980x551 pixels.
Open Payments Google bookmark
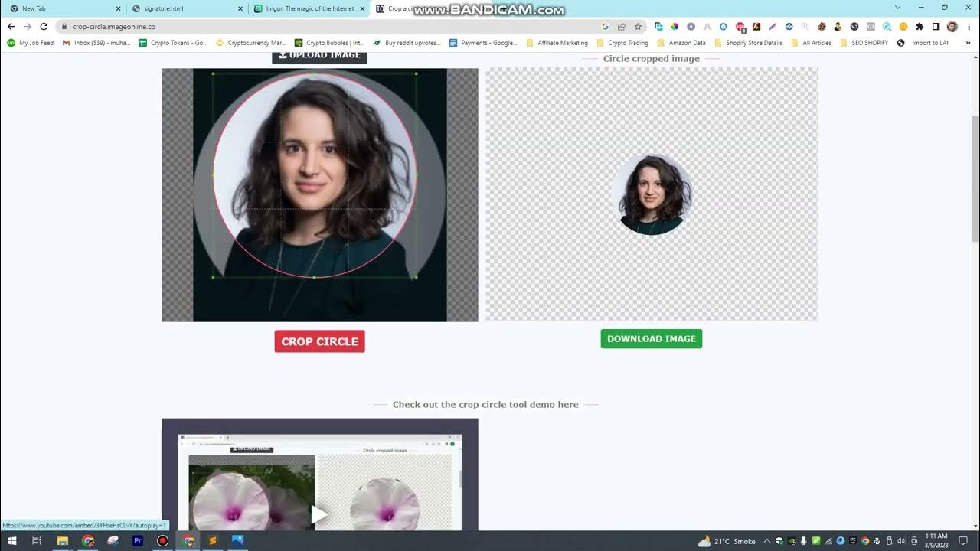pyautogui.click(x=484, y=43)
